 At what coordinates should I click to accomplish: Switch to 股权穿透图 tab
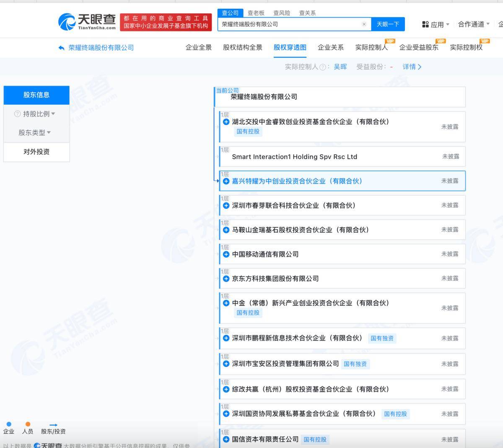tap(290, 47)
